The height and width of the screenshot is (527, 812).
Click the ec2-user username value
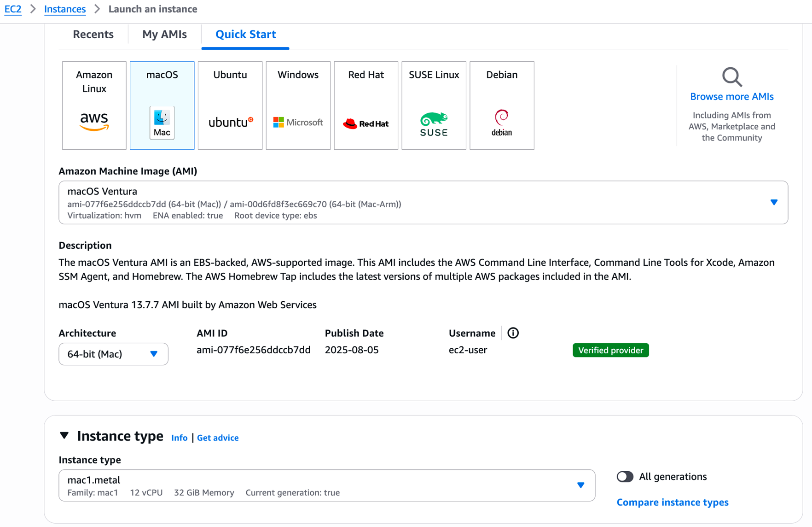(468, 350)
